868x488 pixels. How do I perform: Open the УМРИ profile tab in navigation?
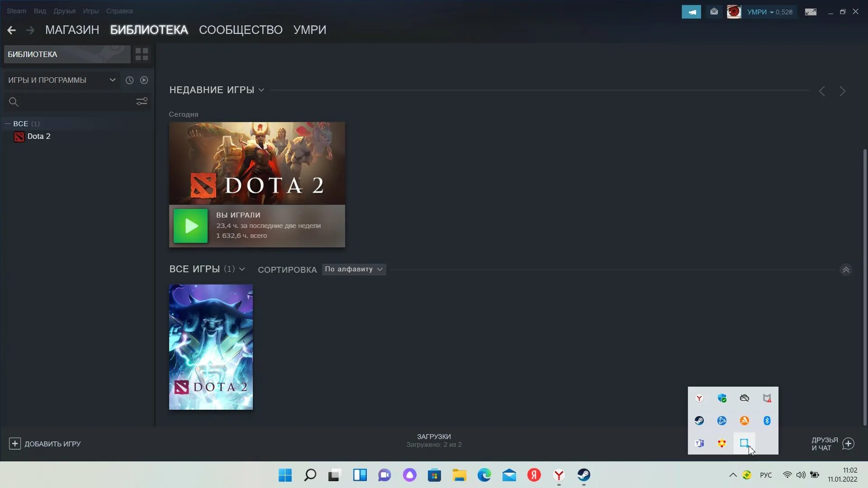309,30
